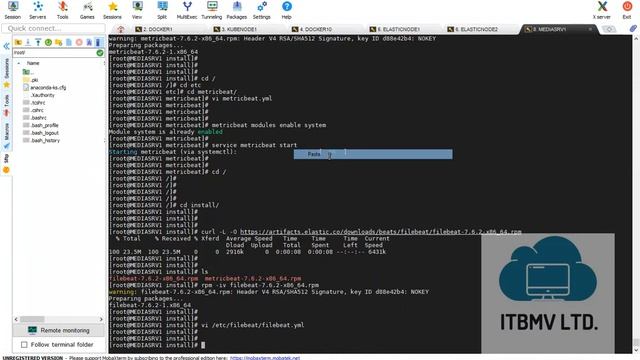Open the Servers toolbar button
The height and width of the screenshot is (360, 640).
coord(38,10)
